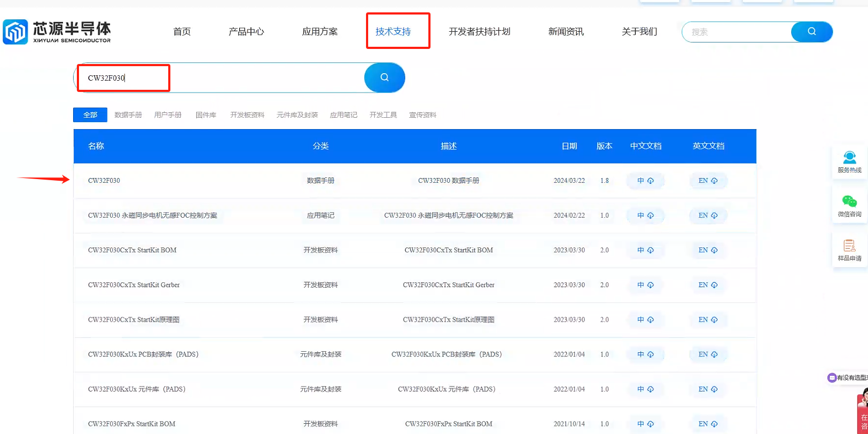868x434 pixels.
Task: Select the 宣传资料 promotional material filter tab
Action: [422, 115]
